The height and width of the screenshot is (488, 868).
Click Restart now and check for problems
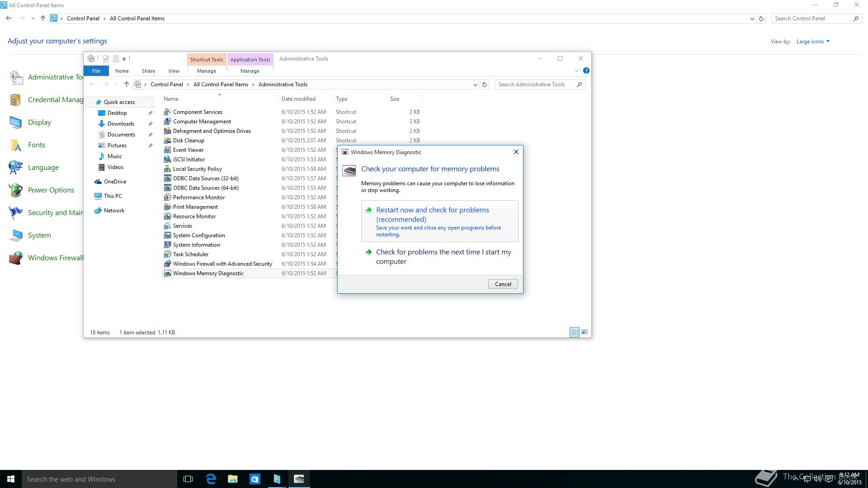tap(440, 221)
